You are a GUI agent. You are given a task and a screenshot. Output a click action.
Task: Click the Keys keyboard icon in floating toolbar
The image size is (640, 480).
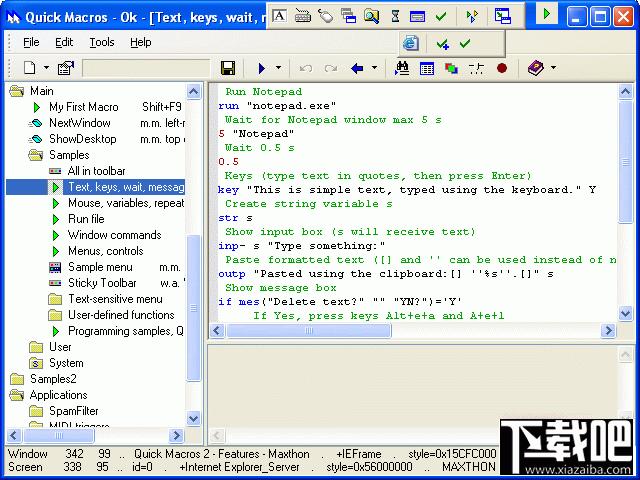302,16
